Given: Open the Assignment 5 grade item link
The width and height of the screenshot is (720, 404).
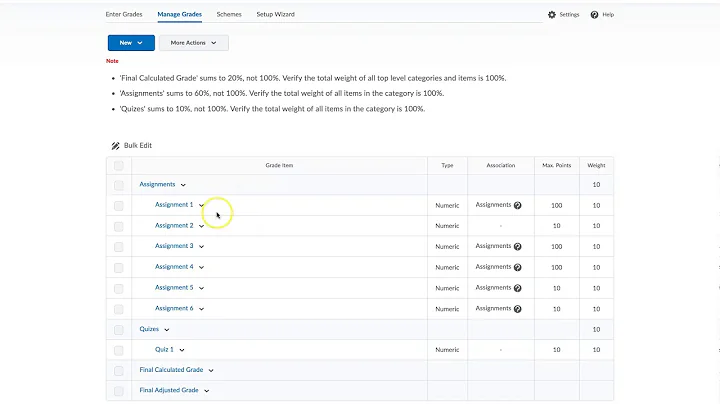Looking at the screenshot, I should point(174,287).
